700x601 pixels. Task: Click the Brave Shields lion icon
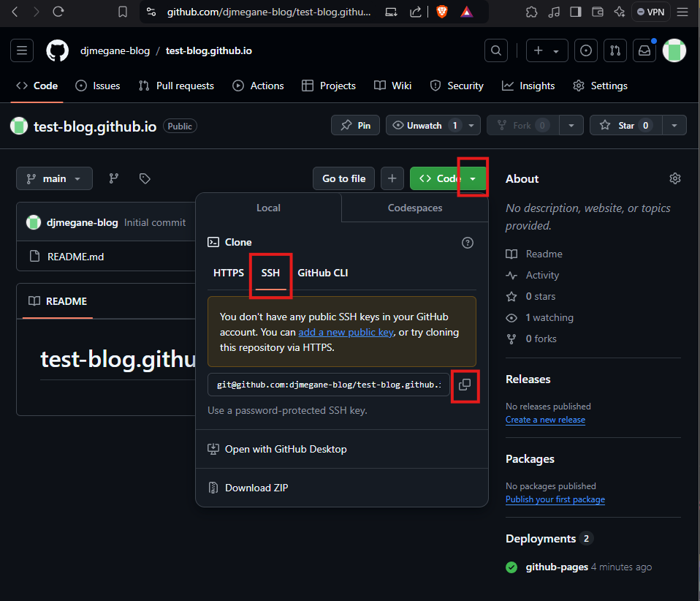pyautogui.click(x=441, y=12)
